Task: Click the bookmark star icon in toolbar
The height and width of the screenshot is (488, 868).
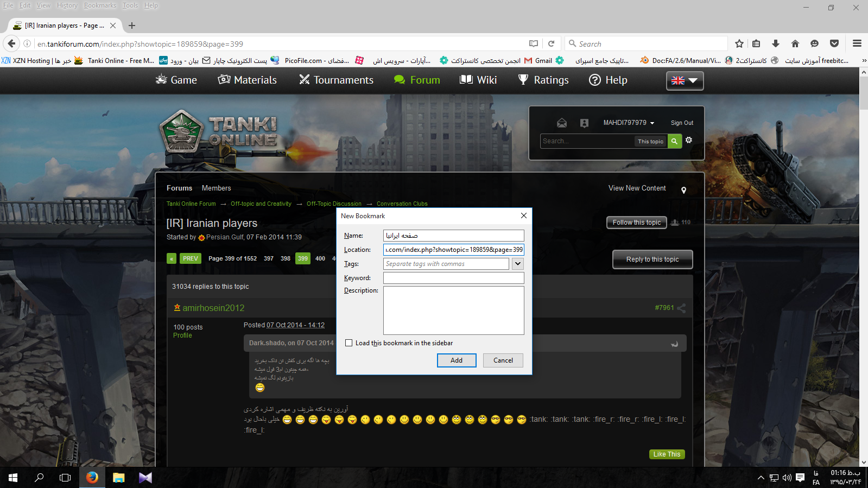Action: [x=739, y=44]
